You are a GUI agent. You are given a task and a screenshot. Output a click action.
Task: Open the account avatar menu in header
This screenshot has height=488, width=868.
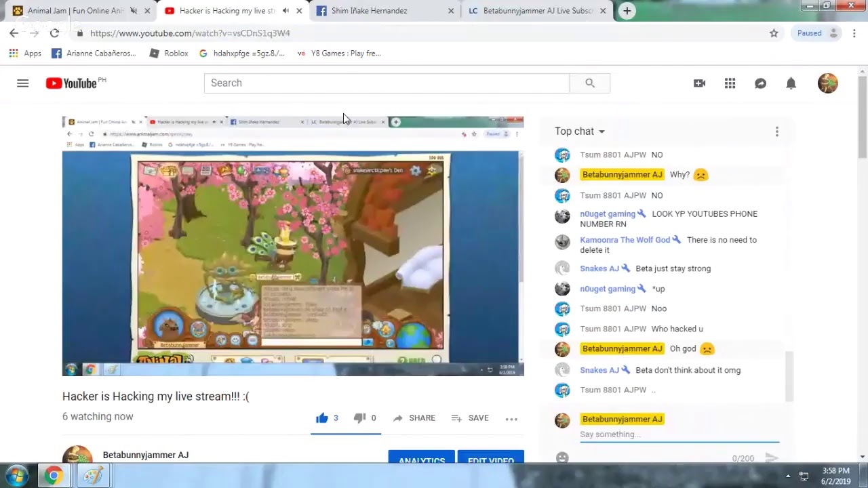[x=827, y=83]
